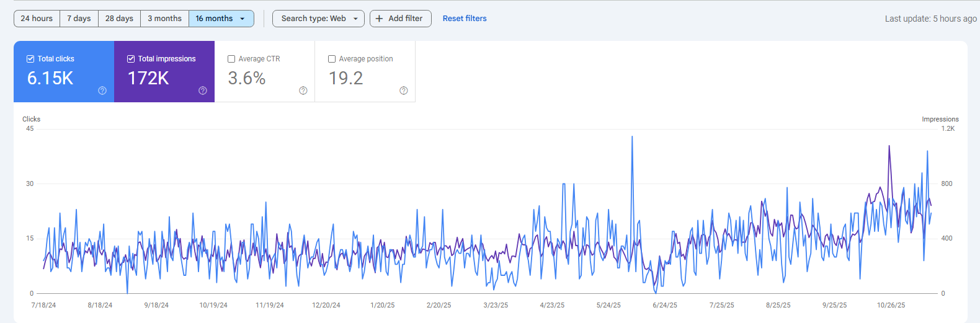Viewport: 980px width, 323px height.
Task: Click the Add filter button
Action: pyautogui.click(x=401, y=19)
